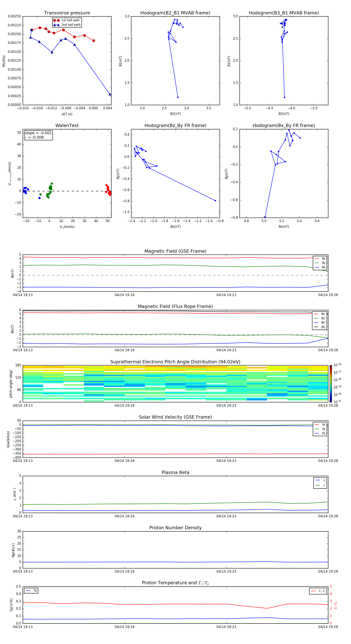Click the 'Bz(nT)' x-axis label
The width and height of the screenshot is (351, 644).
point(175,227)
